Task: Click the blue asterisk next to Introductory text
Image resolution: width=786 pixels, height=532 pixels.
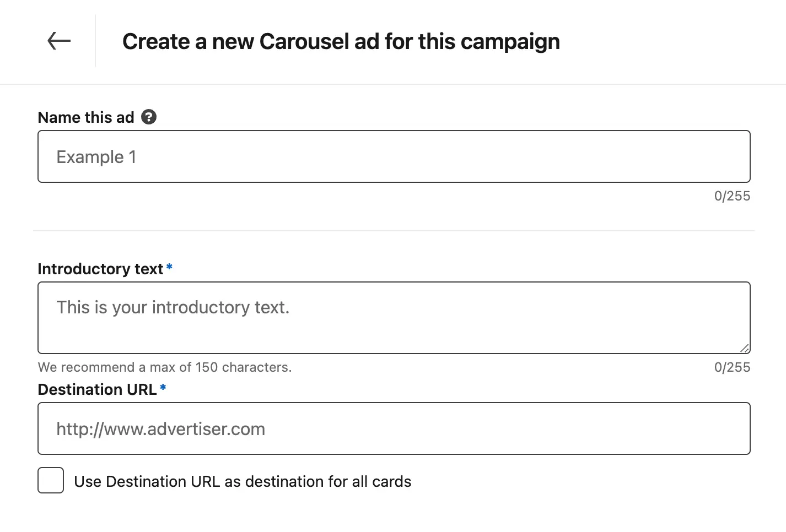Action: pyautogui.click(x=169, y=267)
